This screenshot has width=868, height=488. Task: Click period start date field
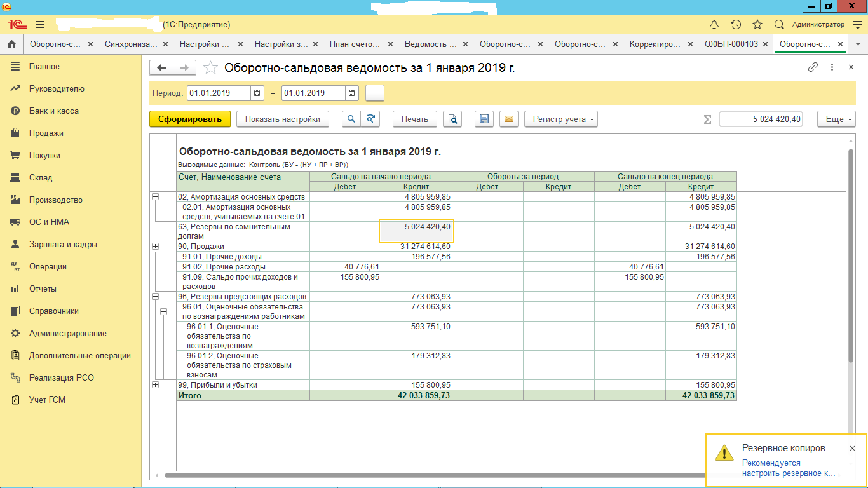click(x=219, y=93)
